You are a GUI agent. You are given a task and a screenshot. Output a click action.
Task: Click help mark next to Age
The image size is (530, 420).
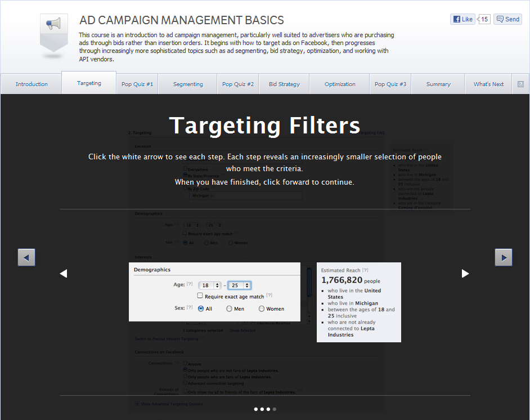[x=190, y=284]
